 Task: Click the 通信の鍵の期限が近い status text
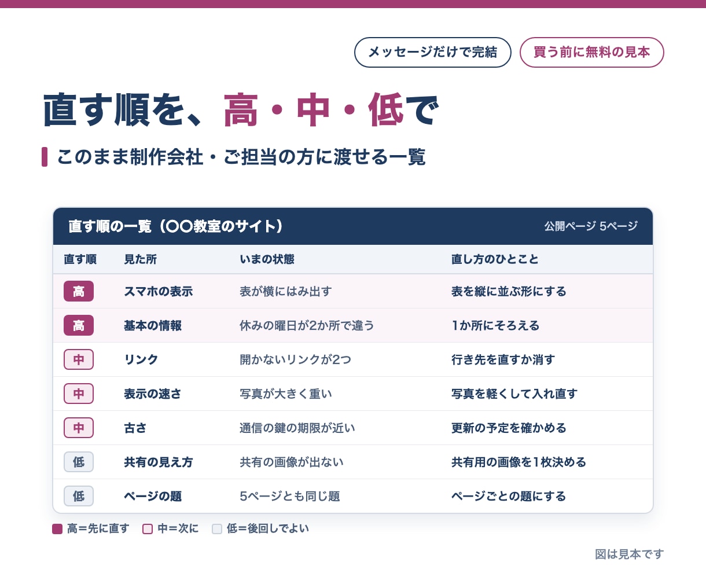click(297, 428)
